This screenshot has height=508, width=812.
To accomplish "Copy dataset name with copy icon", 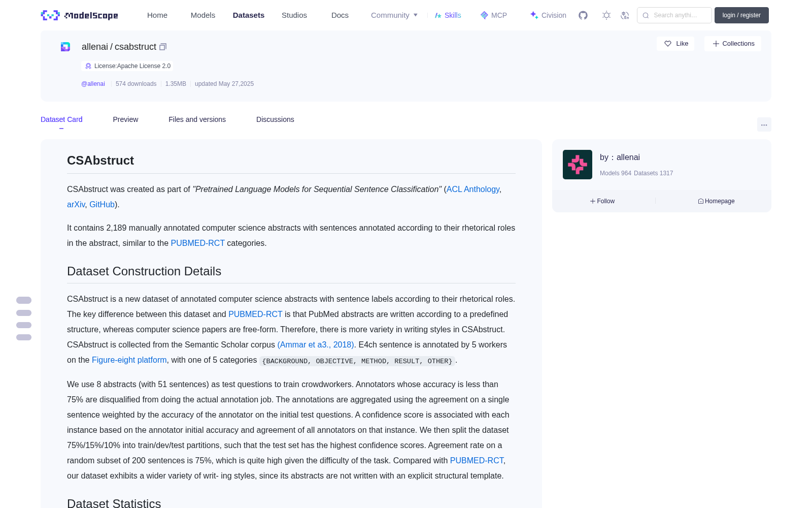I will click(x=163, y=47).
